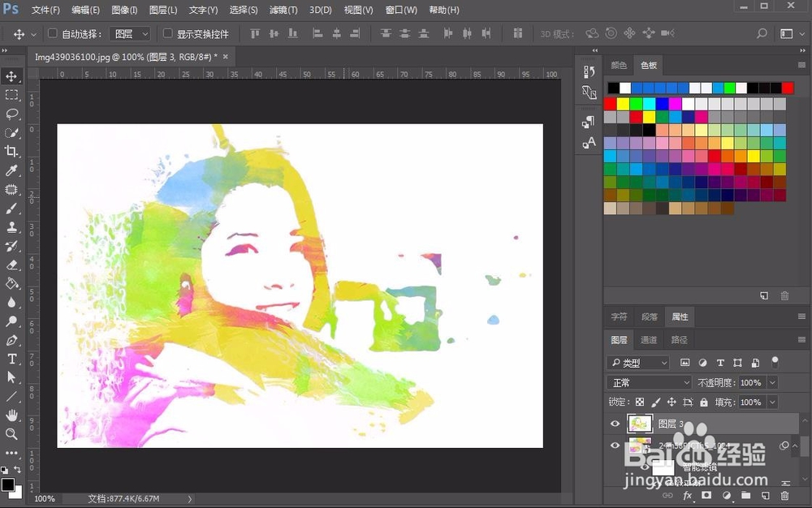This screenshot has width=812, height=508.
Task: Lock transparent pixels checkerboard icon
Action: (x=640, y=402)
